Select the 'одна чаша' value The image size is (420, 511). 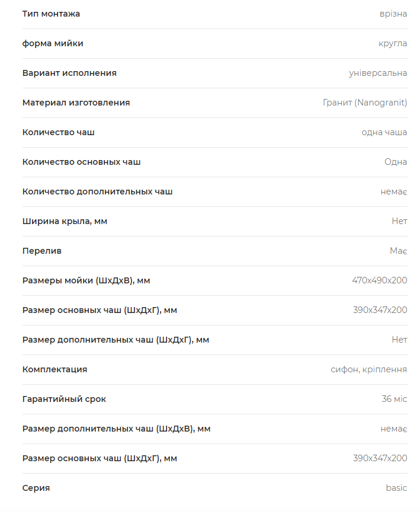pyautogui.click(x=384, y=132)
